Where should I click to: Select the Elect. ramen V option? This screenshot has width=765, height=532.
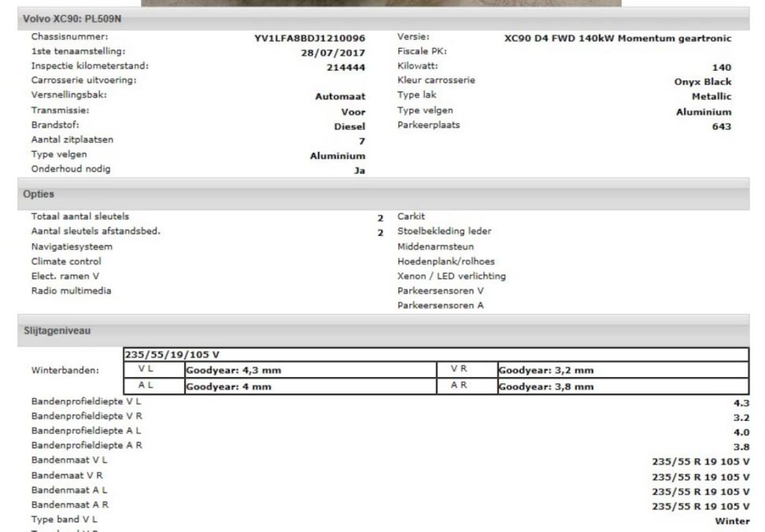tap(65, 276)
